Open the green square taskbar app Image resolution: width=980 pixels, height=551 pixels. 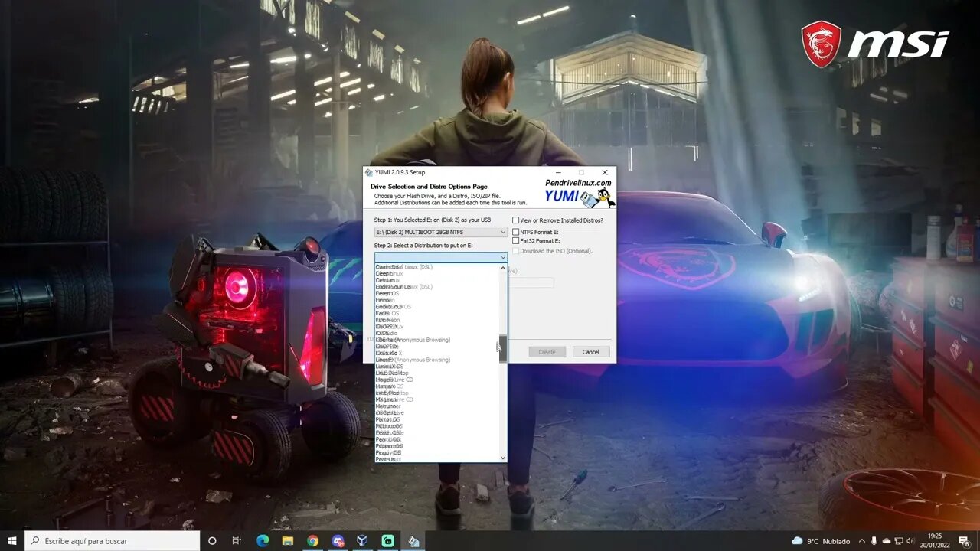click(x=387, y=541)
